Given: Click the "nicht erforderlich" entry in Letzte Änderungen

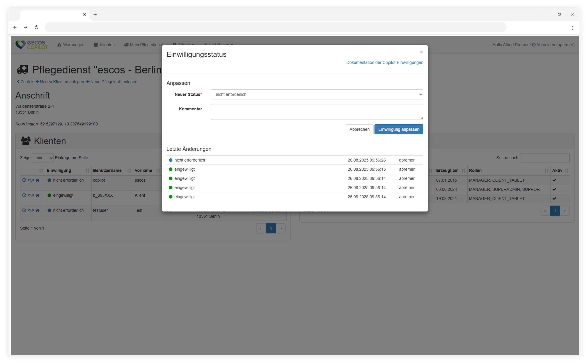Looking at the screenshot, I should pos(190,160).
